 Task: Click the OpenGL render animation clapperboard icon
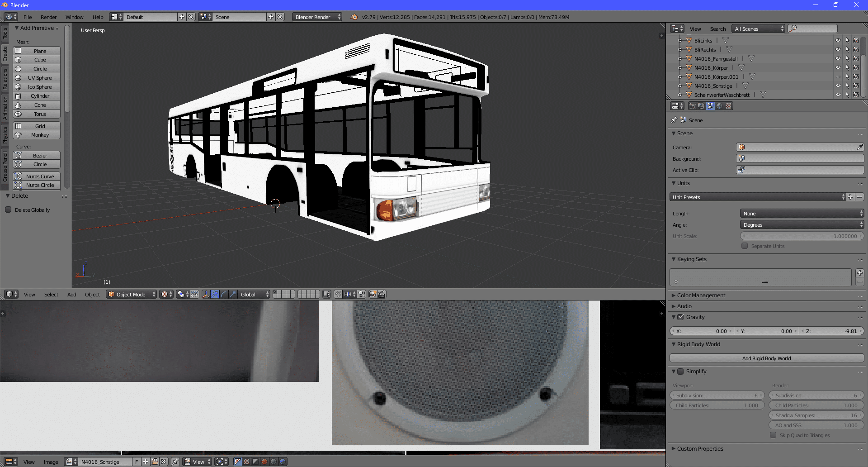click(x=382, y=294)
